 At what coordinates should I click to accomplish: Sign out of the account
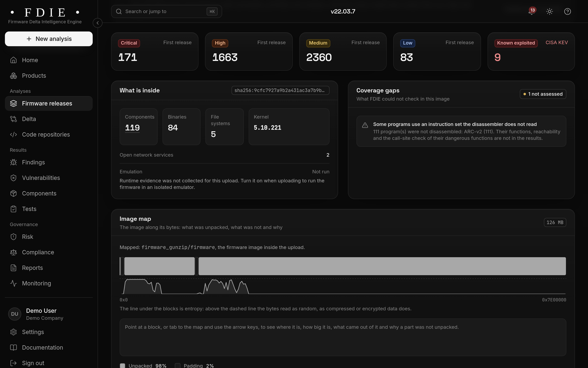(49, 363)
